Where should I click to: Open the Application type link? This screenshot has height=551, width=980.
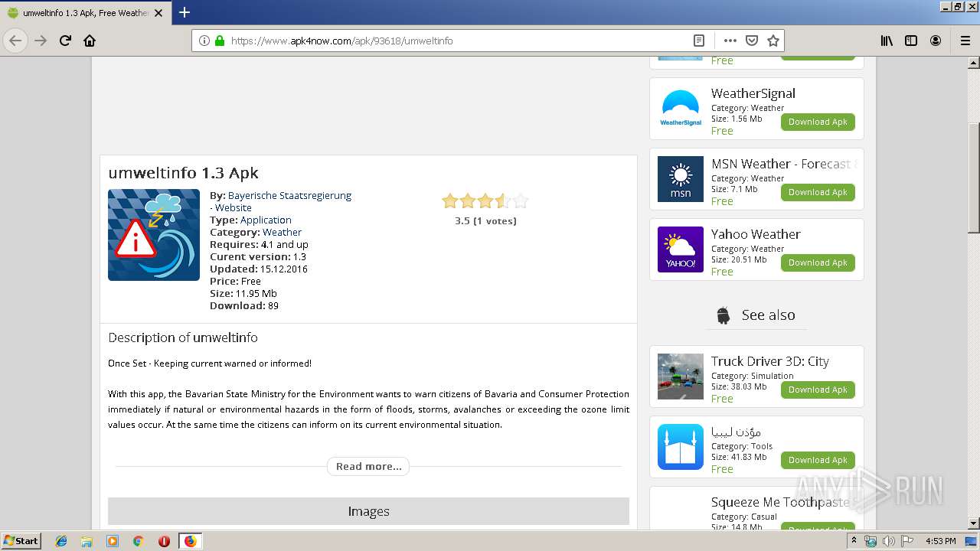click(x=266, y=220)
